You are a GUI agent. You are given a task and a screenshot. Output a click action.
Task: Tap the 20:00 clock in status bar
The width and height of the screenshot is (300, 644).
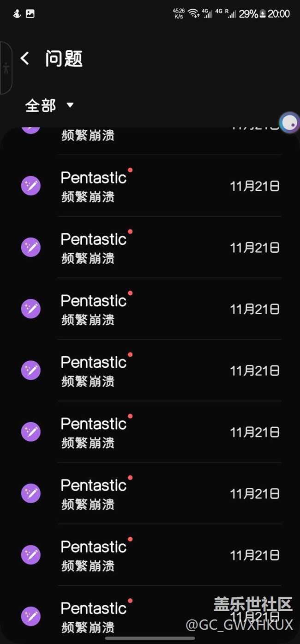click(x=279, y=14)
